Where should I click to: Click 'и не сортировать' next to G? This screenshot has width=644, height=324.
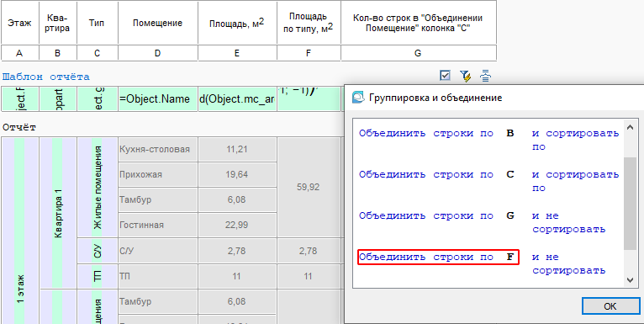569,222
